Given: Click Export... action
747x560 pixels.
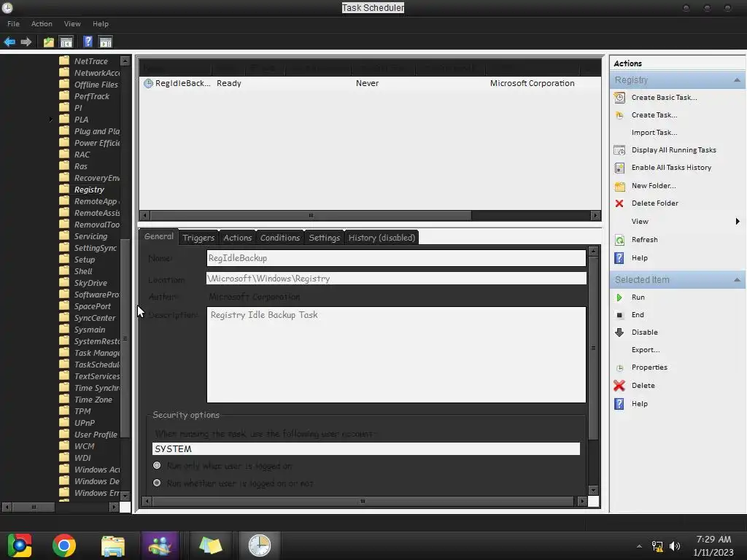Looking at the screenshot, I should pos(646,350).
